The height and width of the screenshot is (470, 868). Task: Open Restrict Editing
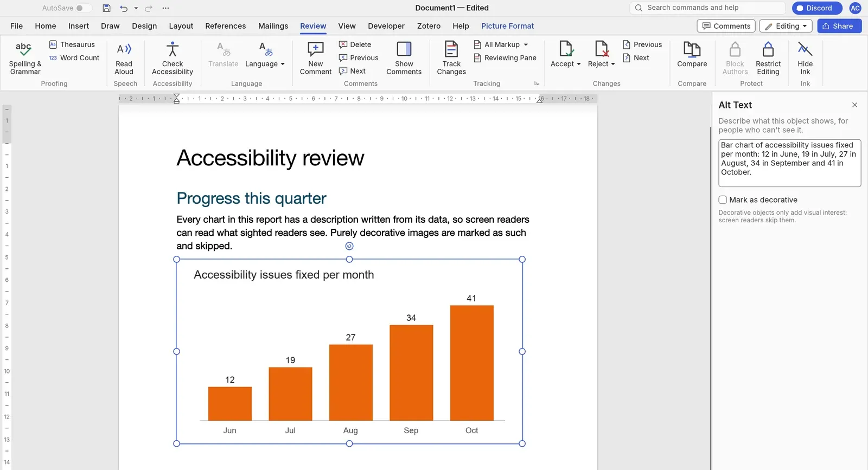[x=768, y=59]
